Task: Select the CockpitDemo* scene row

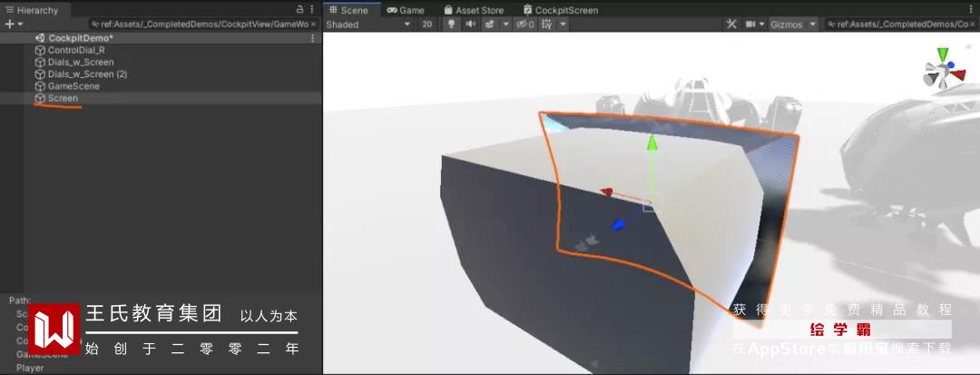Action: [x=161, y=38]
